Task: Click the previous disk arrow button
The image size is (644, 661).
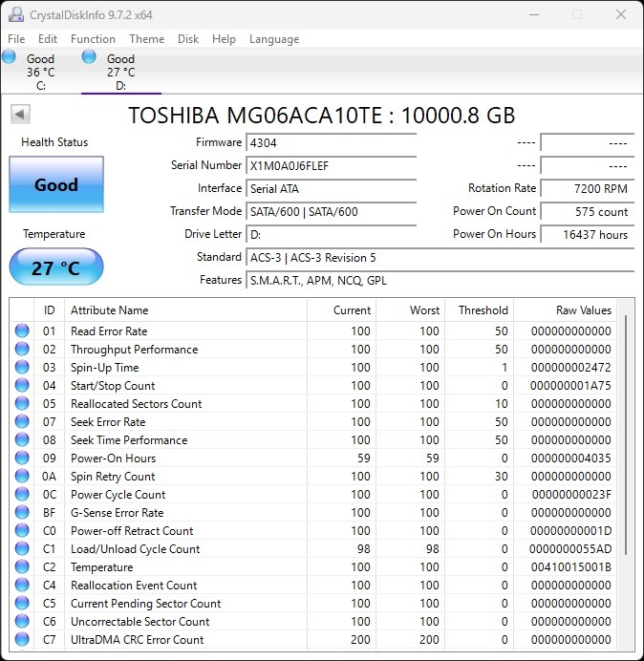Action: pyautogui.click(x=20, y=114)
